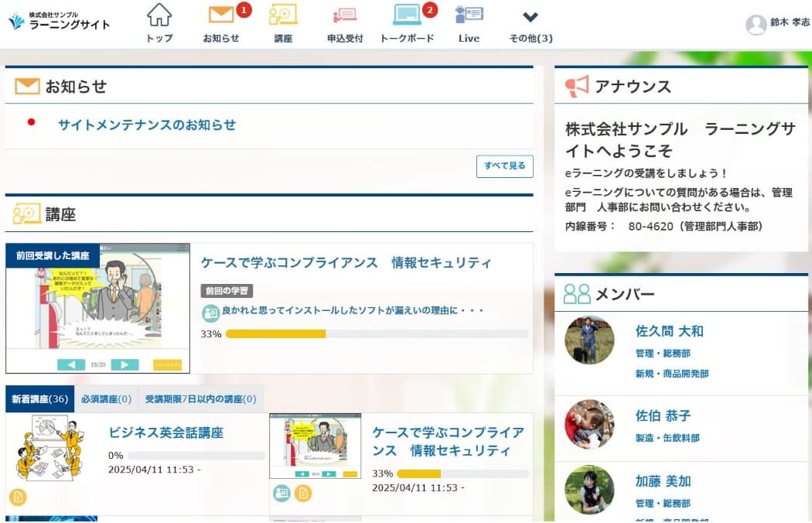
Task: Expand その他(3) dropdown chevron
Action: click(x=531, y=17)
